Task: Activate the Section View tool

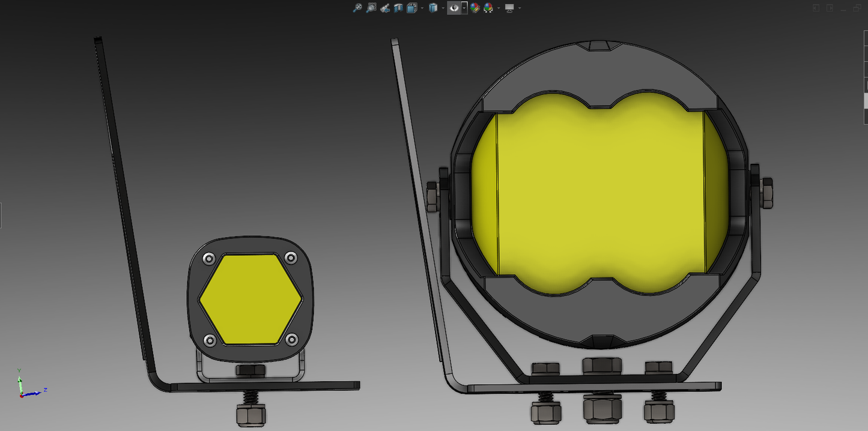Action: click(398, 8)
